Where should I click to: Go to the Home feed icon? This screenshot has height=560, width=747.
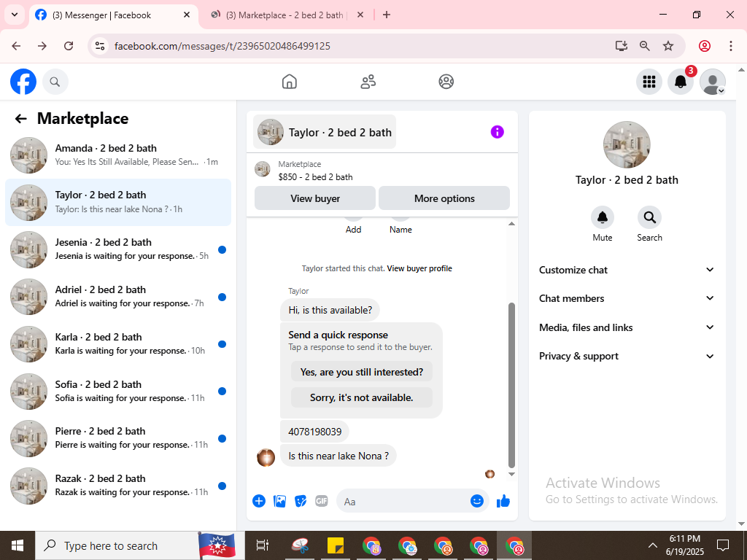tap(289, 82)
